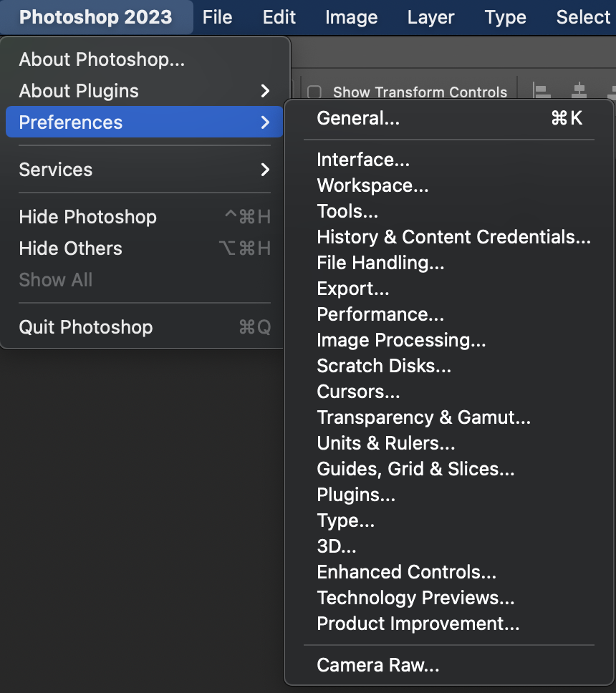Screen dimensions: 616x693
Task: Open Units & Rulers... preferences
Action: point(449,443)
